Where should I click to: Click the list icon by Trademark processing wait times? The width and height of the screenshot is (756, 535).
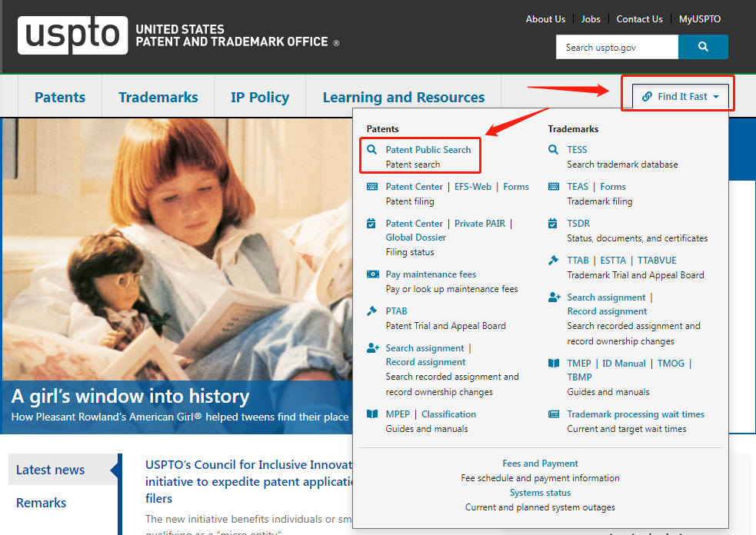(554, 414)
